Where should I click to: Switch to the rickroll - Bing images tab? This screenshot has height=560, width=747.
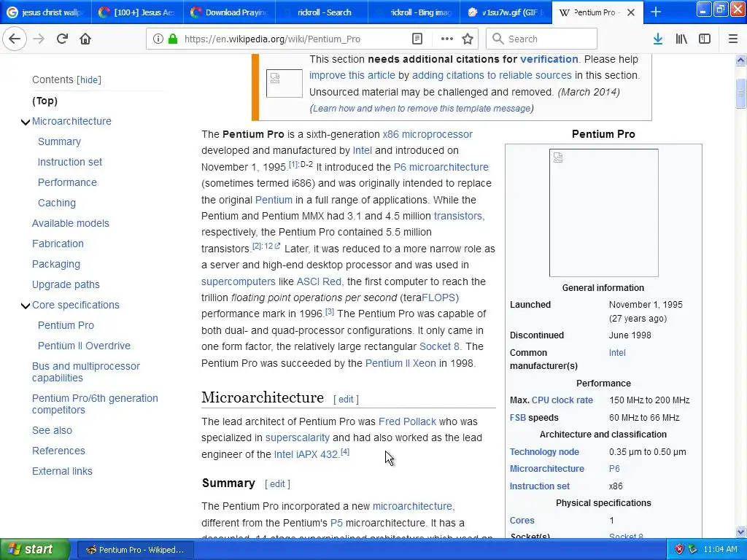pos(414,12)
